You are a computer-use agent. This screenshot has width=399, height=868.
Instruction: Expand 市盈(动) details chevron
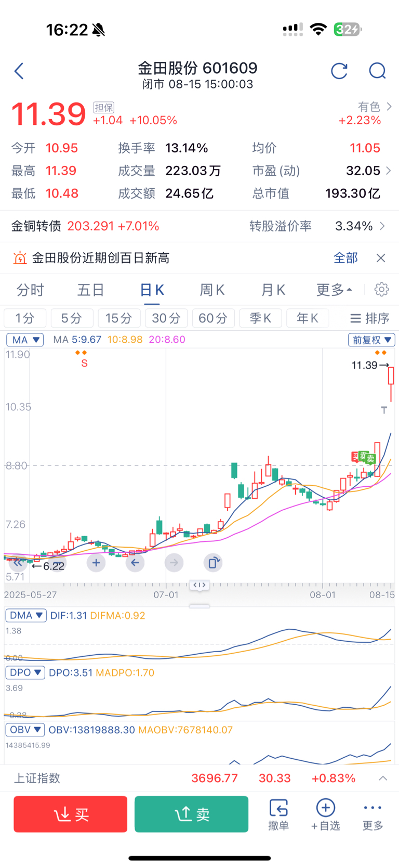389,171
